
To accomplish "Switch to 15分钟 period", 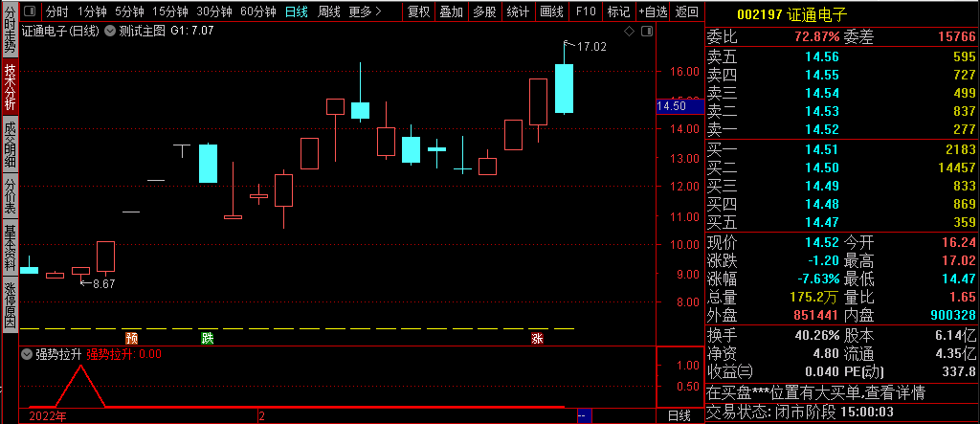I will pos(170,11).
